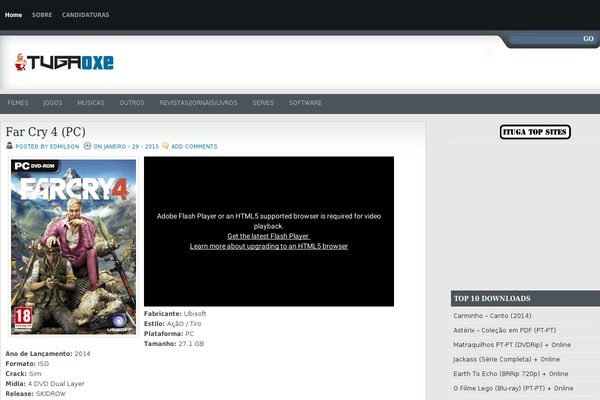Select the Tamanho: 27.1 GB text
The width and height of the screenshot is (600, 400).
174,344
